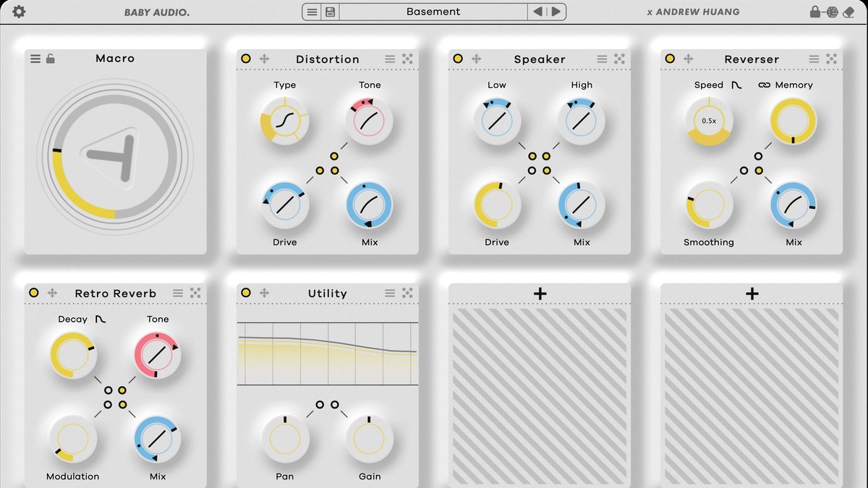Save the current preset with the save icon
The image size is (868, 488).
click(x=329, y=12)
